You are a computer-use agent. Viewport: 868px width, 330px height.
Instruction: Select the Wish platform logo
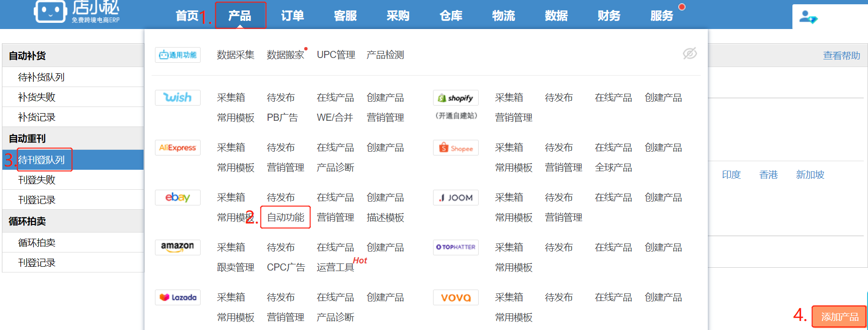pos(178,97)
